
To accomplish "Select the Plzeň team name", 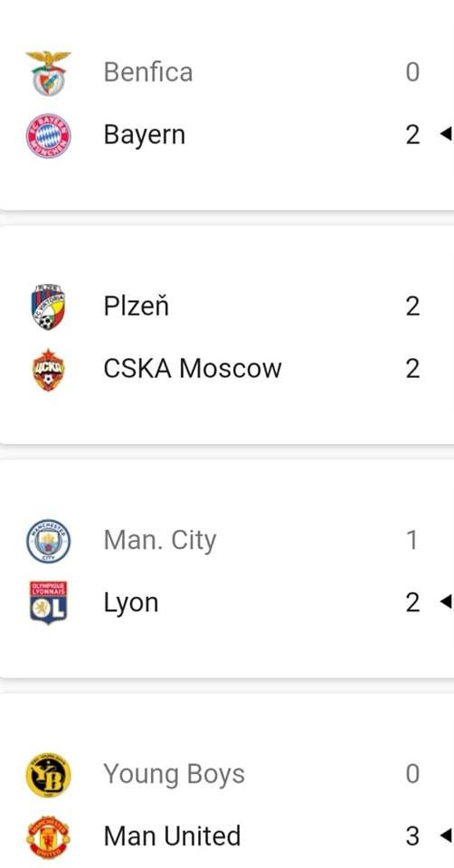I will pos(137,306).
